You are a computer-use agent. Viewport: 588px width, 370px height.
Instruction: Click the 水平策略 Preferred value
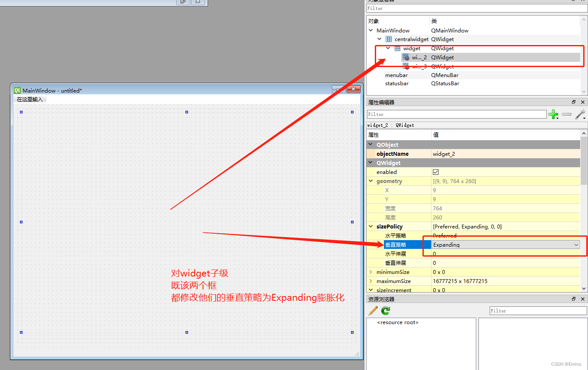click(x=445, y=235)
